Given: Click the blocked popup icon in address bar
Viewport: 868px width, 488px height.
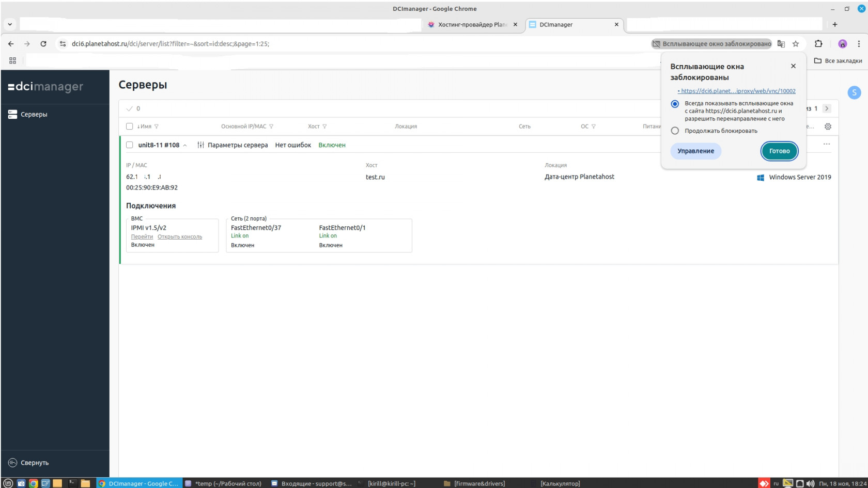Looking at the screenshot, I should 656,44.
